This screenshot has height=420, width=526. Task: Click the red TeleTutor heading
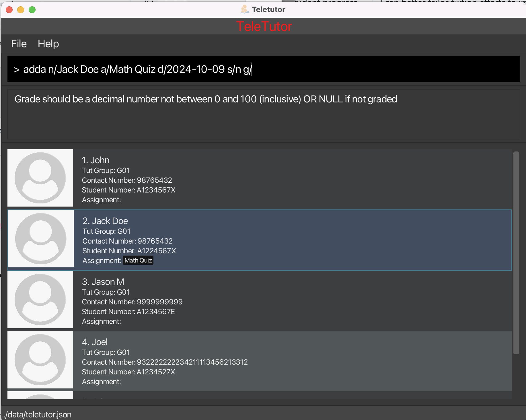tap(264, 26)
